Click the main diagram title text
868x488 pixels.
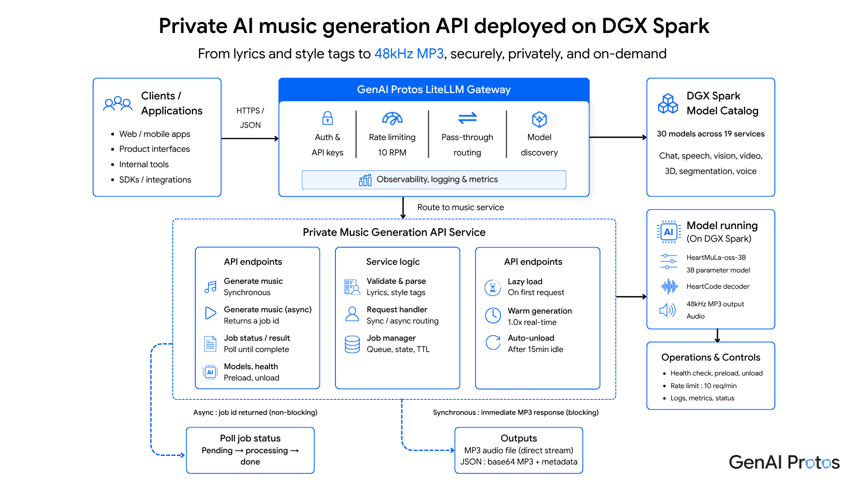(434, 26)
